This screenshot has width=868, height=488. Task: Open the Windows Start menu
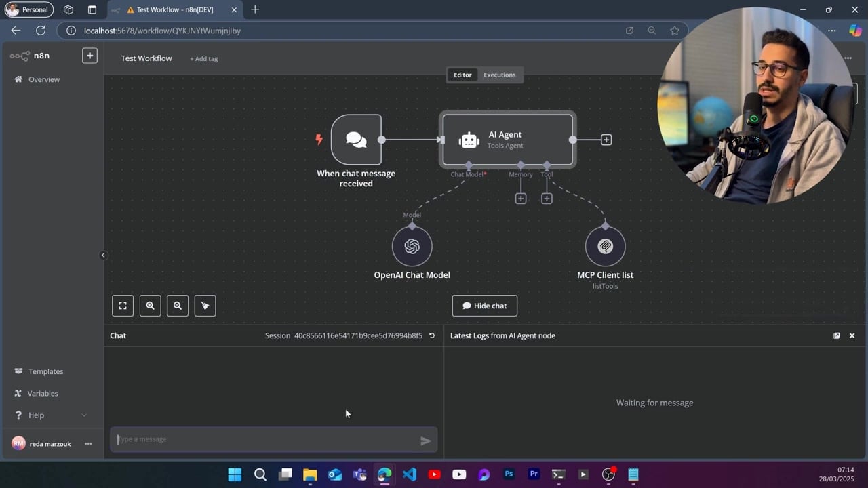pos(235,474)
